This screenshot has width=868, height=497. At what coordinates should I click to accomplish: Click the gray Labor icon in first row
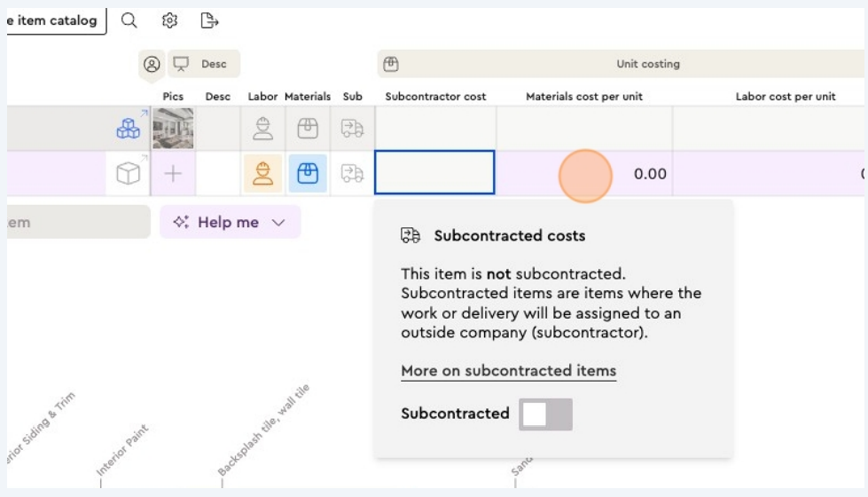click(x=262, y=129)
